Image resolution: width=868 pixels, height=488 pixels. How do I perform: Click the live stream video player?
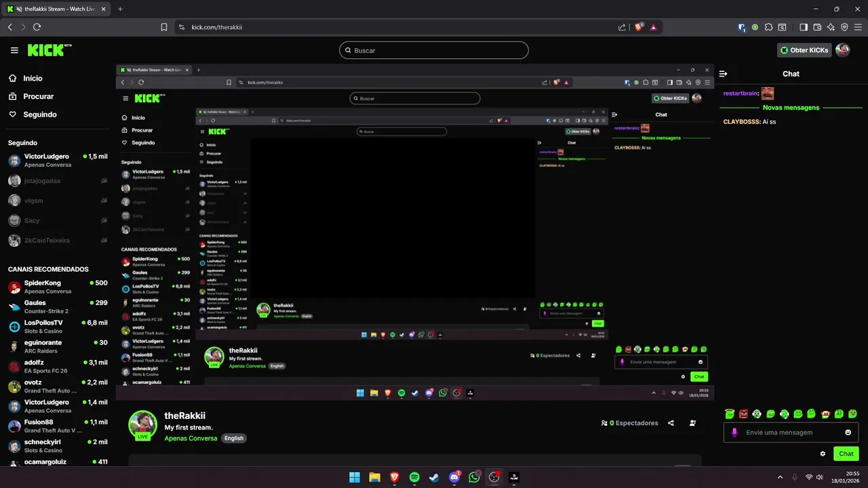click(414, 232)
